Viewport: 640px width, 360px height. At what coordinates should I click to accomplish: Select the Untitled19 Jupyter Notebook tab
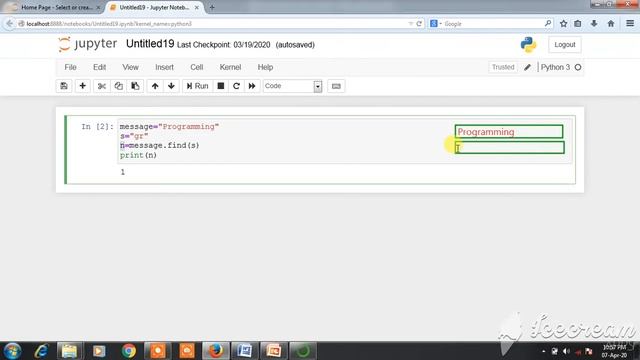153,7
